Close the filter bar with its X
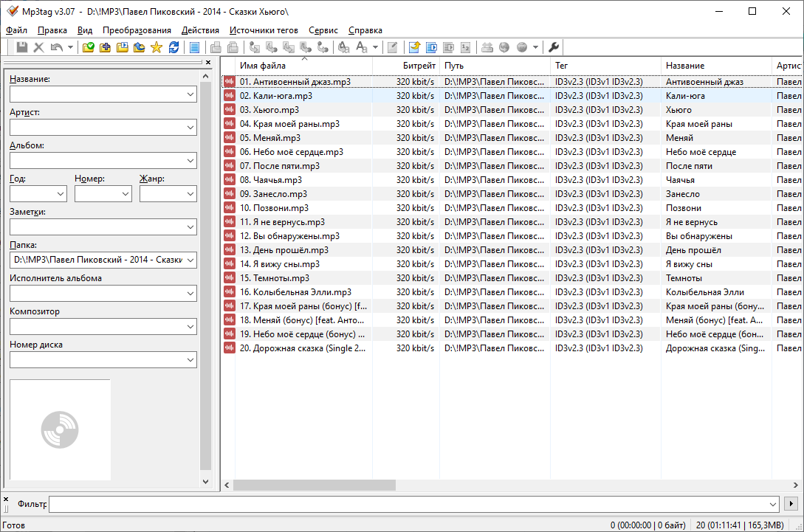Viewport: 804px width, 532px height. pos(6,499)
